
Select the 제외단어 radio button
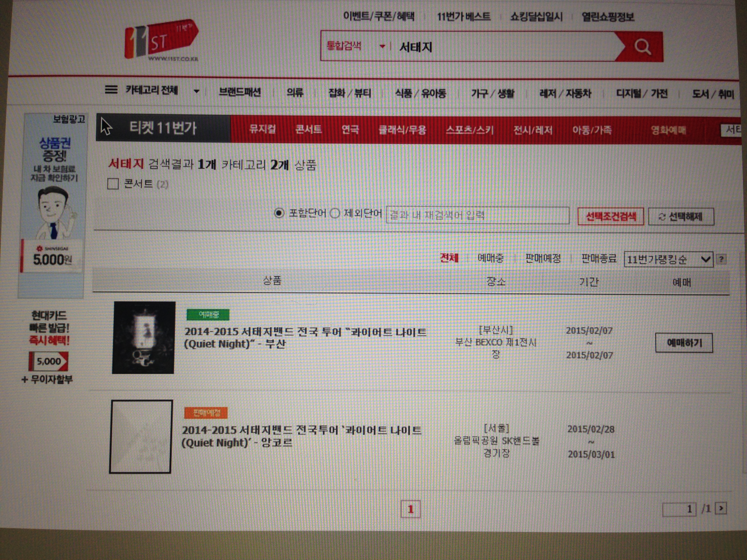335,213
